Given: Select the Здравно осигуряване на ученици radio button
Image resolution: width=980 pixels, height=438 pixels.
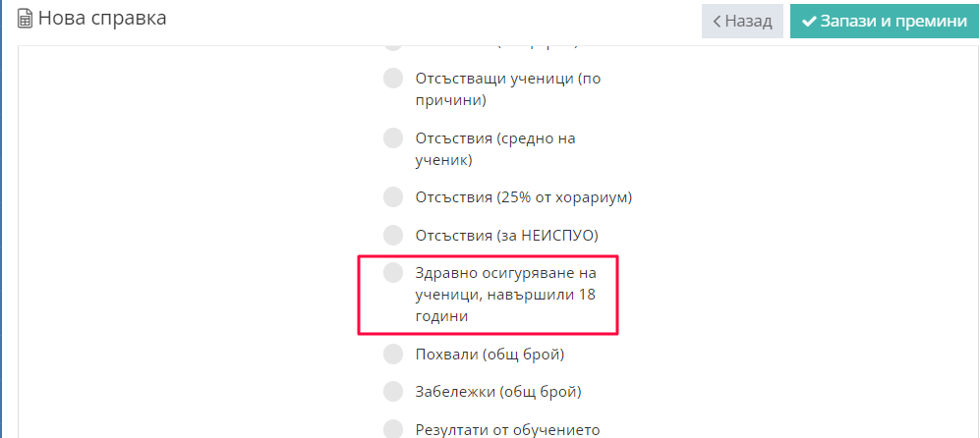Looking at the screenshot, I should (x=393, y=272).
